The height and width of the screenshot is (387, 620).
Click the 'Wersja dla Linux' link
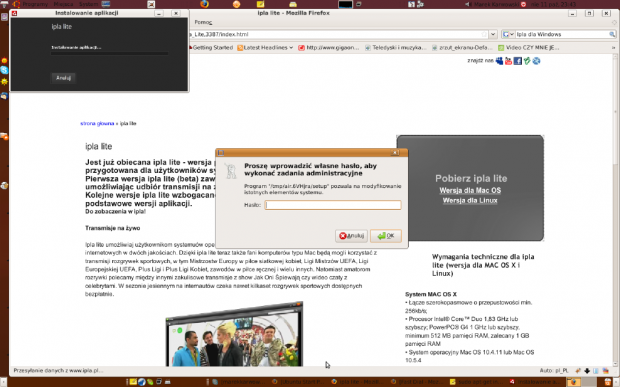[470, 200]
